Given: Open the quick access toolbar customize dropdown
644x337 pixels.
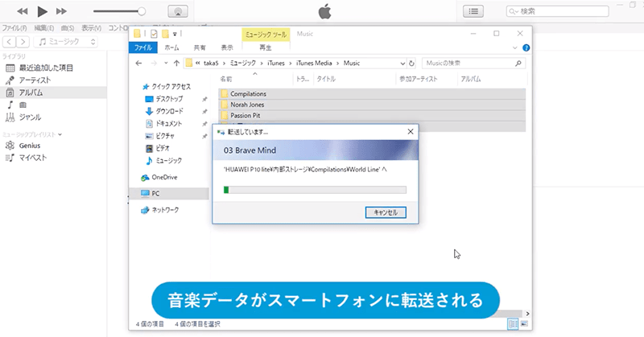Looking at the screenshot, I should tap(175, 34).
